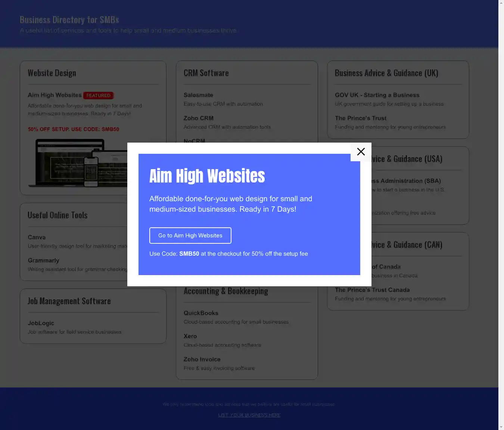The height and width of the screenshot is (430, 504).
Task: Click the scrollbar down arrow
Action: pos(501,427)
